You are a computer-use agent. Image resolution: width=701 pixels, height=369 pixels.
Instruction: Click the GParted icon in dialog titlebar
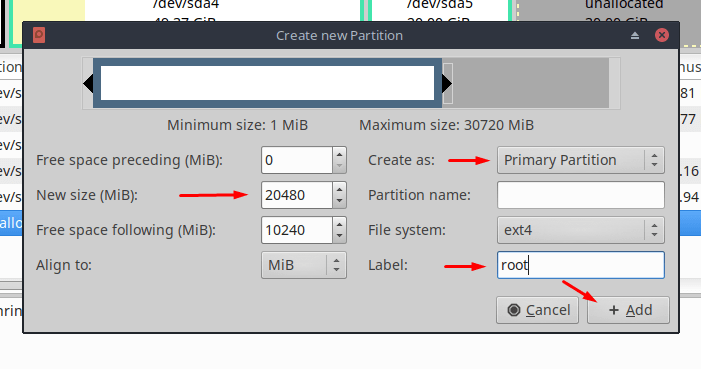point(39,35)
